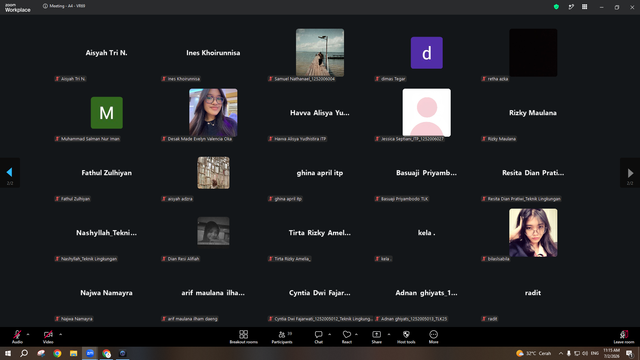Select retha azka's black profile picture
This screenshot has height=360, width=640.
[x=533, y=53]
